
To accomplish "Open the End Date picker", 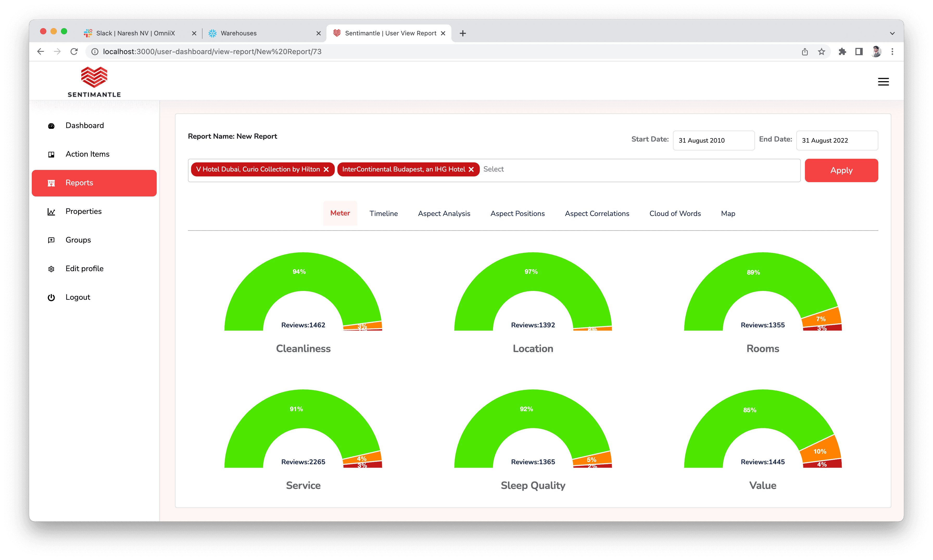I will click(837, 140).
